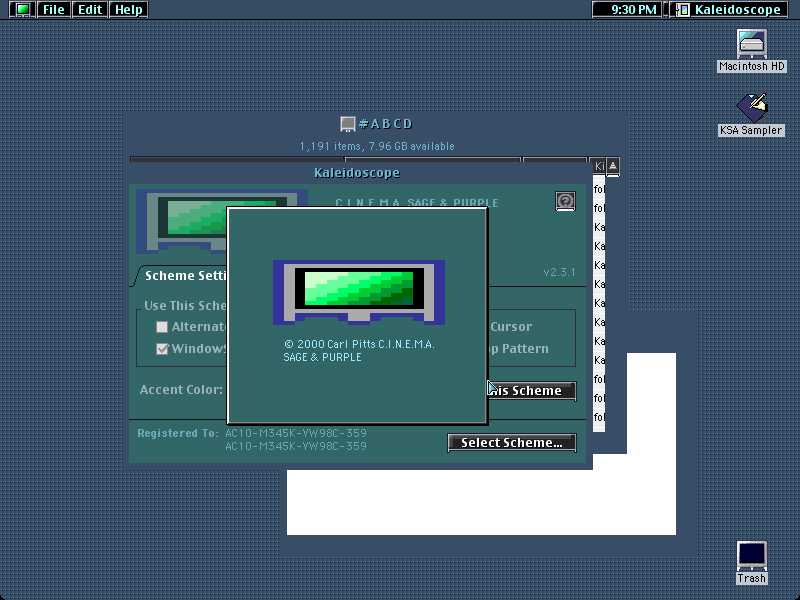Image resolution: width=800 pixels, height=600 pixels.
Task: Click the 1,191 items info text
Action: click(x=377, y=146)
